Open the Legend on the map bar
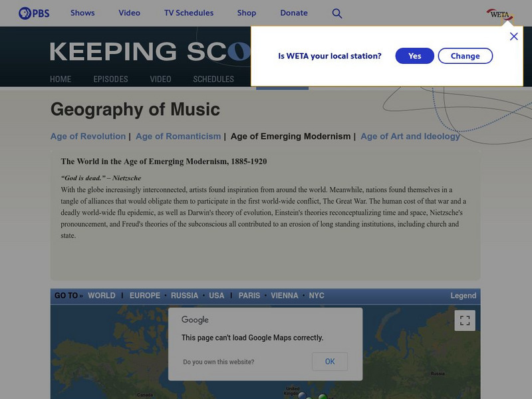This screenshot has width=532, height=399. (463, 296)
